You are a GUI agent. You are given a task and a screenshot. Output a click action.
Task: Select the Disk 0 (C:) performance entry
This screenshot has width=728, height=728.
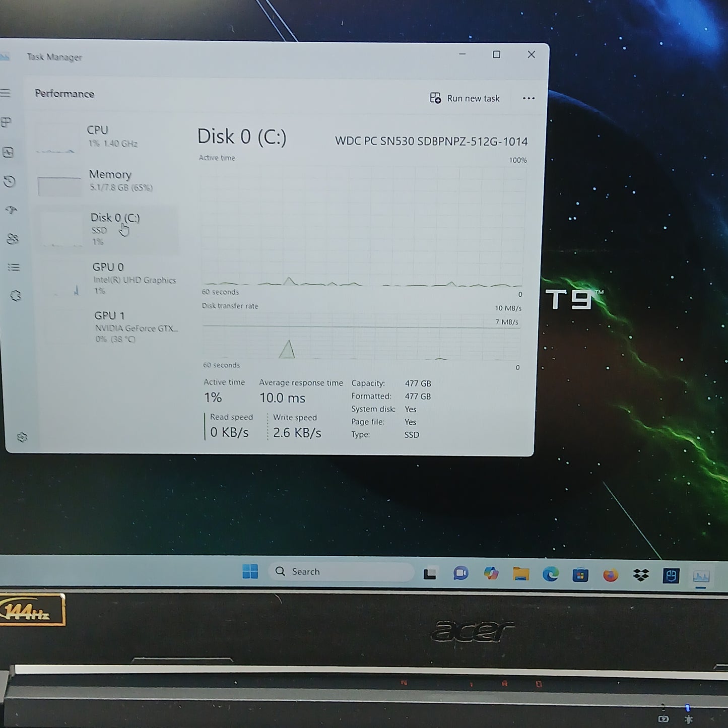(x=108, y=229)
